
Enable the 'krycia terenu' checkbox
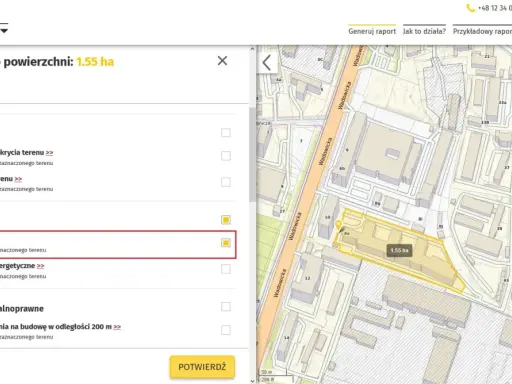[226, 156]
